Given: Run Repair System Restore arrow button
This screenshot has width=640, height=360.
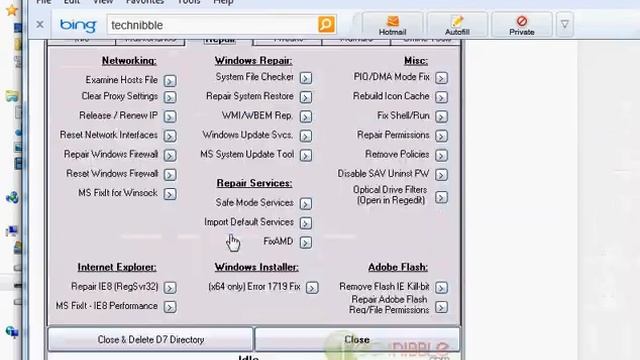Looking at the screenshot, I should 306,97.
